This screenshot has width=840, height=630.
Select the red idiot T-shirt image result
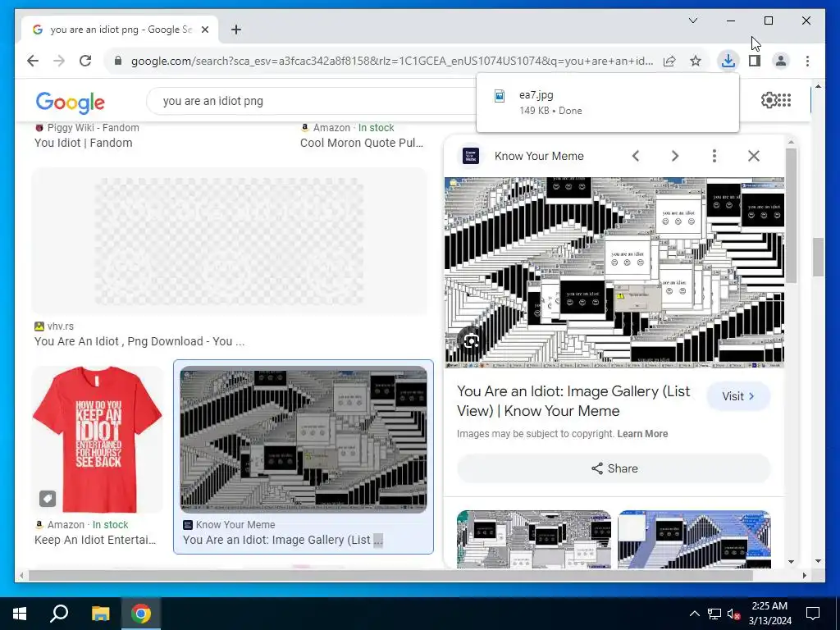pos(98,440)
